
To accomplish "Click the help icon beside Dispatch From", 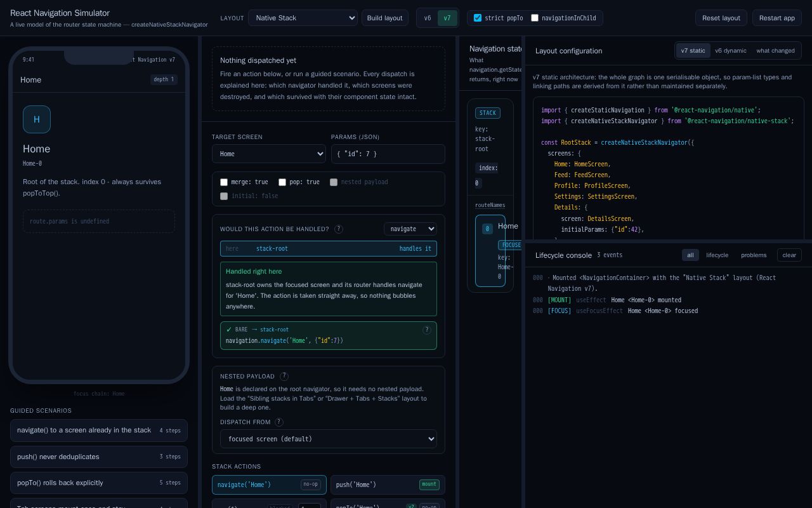I will coord(278,422).
